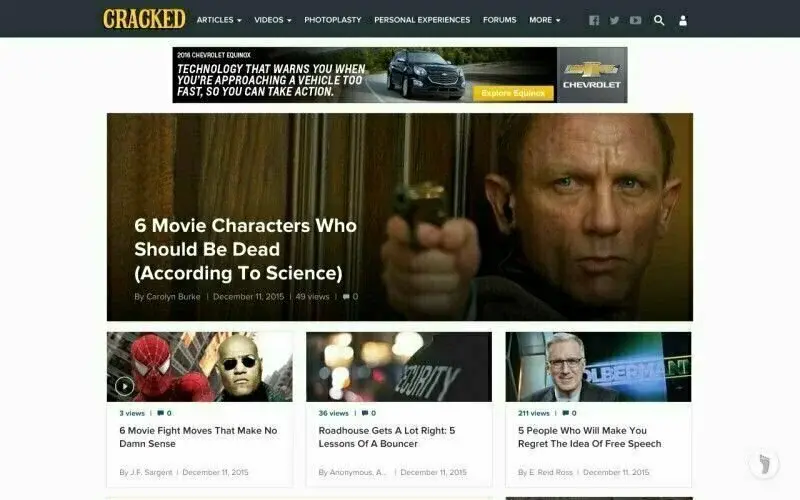Open the user account profile icon
Image resolution: width=800 pixels, height=500 pixels.
[683, 20]
